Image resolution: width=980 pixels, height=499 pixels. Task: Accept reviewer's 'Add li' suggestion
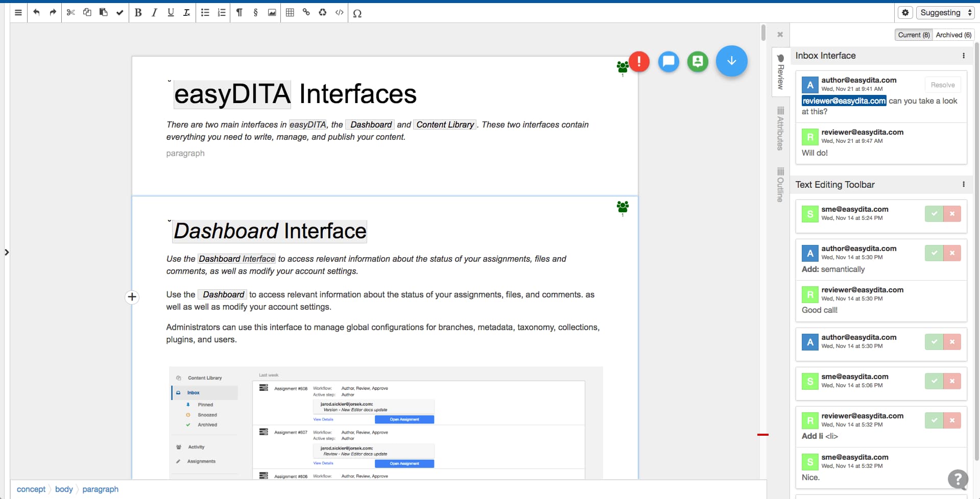click(934, 420)
